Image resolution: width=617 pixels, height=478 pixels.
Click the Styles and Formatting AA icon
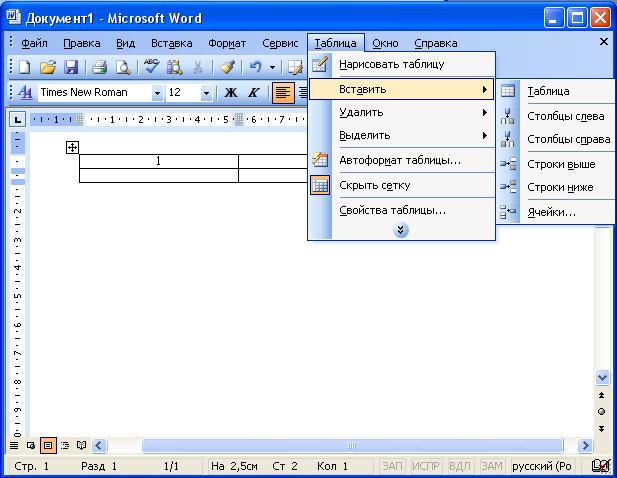[25, 92]
